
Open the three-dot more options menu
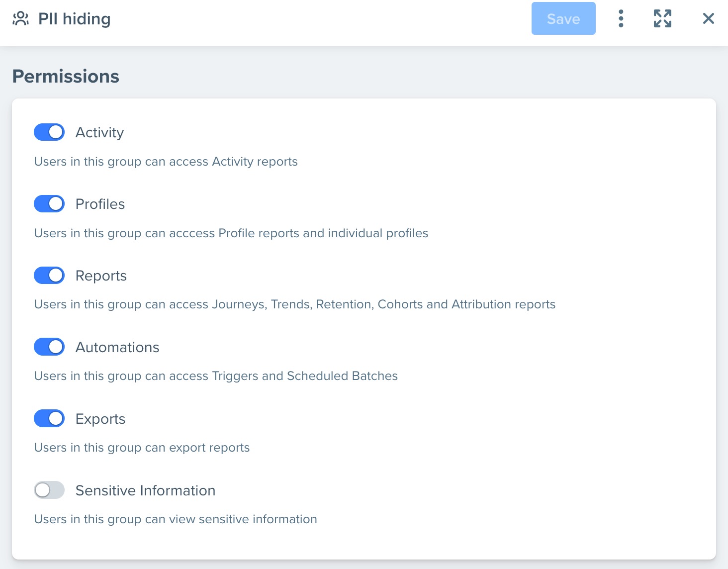(621, 19)
